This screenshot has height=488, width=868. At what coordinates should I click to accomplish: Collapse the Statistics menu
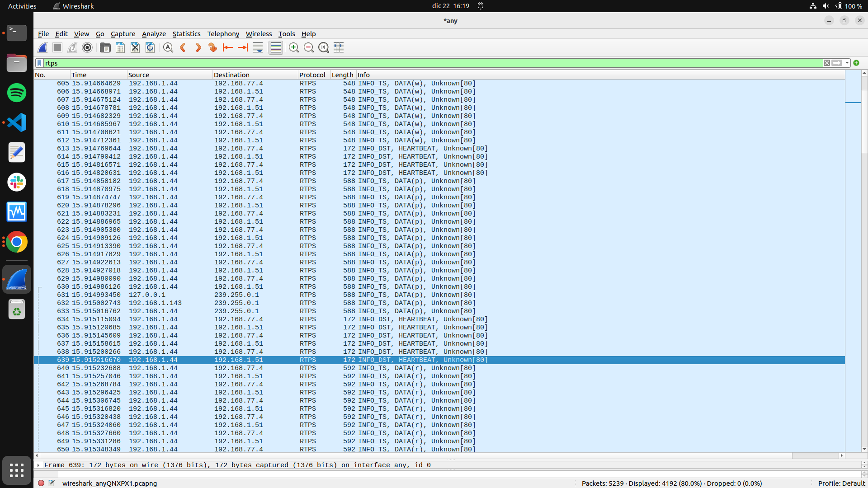[187, 34]
